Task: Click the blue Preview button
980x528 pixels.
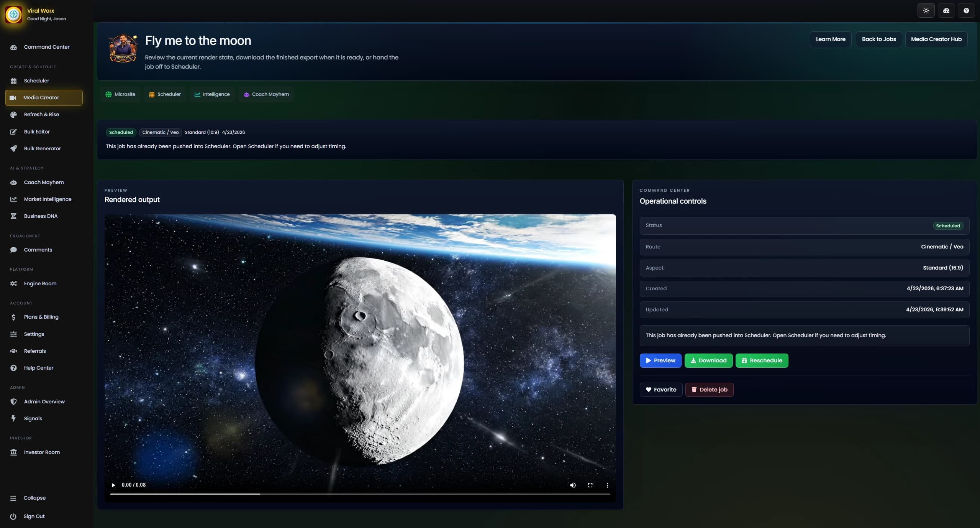Action: [x=660, y=361]
